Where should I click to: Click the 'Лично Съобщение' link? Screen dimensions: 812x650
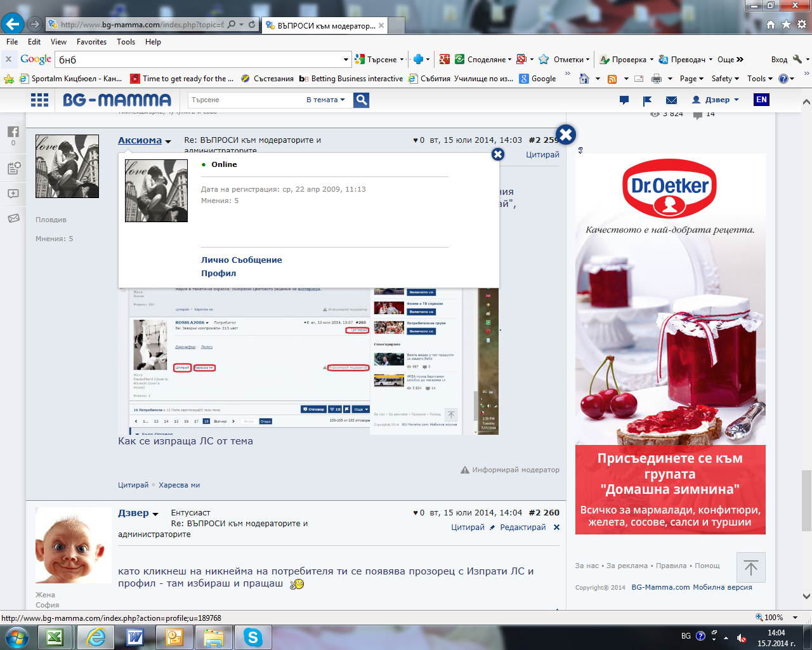(242, 260)
